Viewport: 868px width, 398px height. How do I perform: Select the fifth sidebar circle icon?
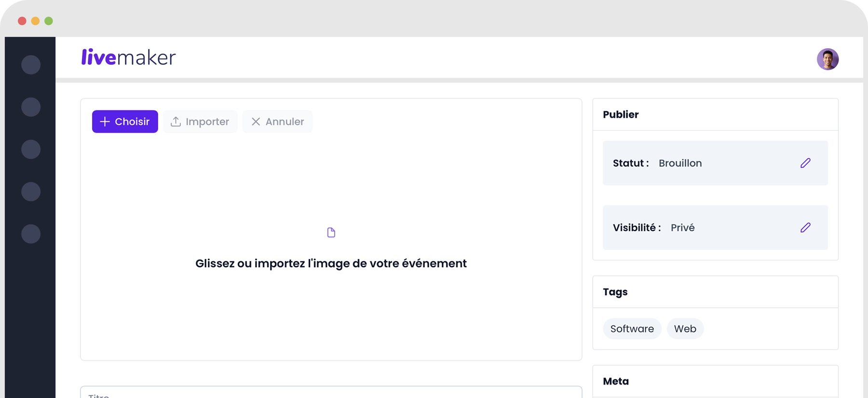coord(31,234)
